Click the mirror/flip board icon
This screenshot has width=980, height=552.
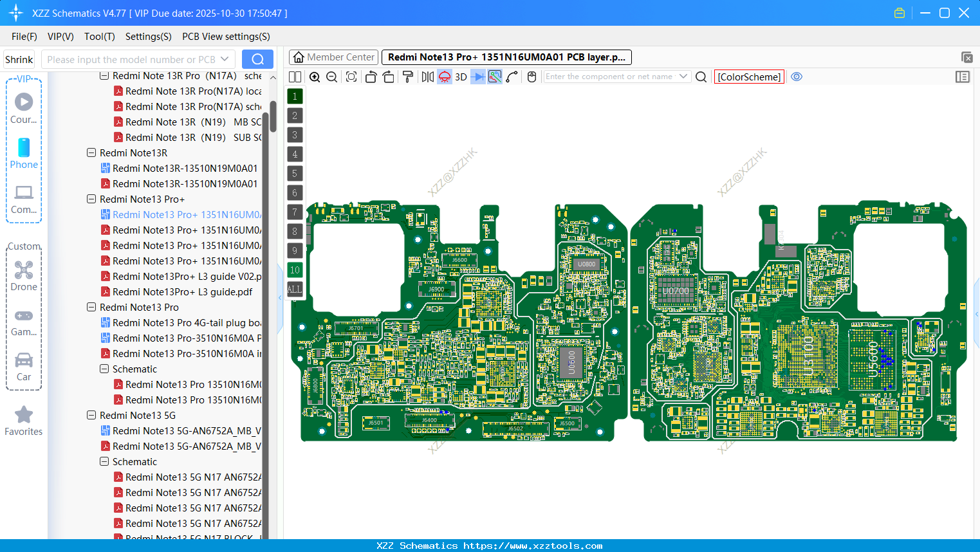428,77
